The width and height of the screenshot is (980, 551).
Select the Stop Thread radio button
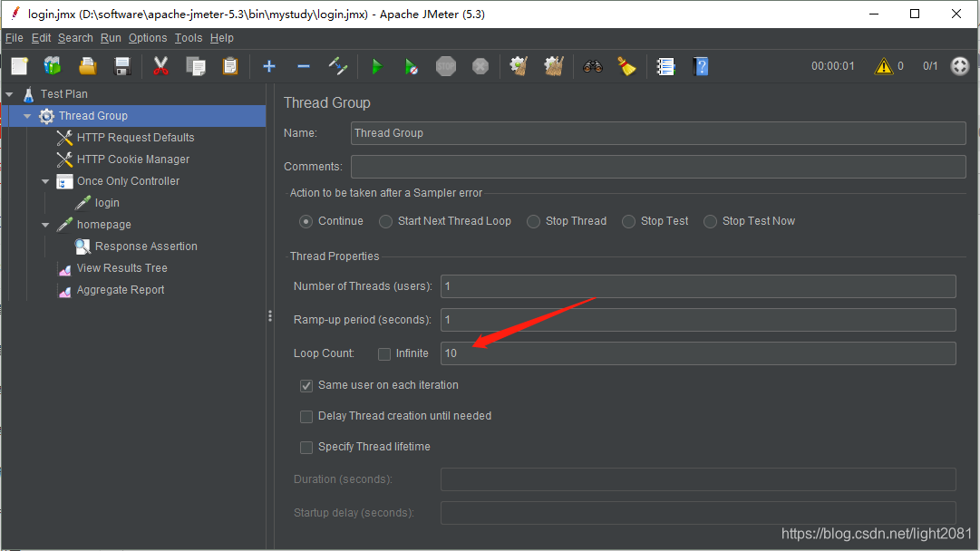tap(533, 222)
